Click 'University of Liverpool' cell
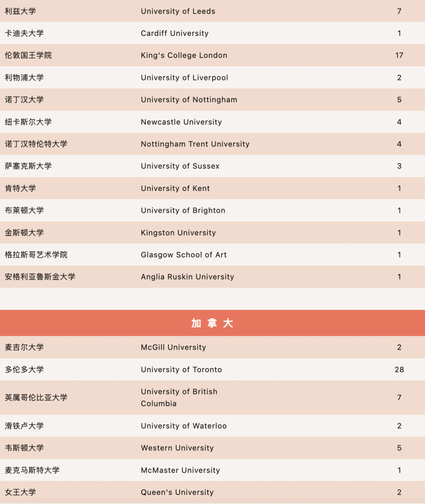Image resolution: width=425 pixels, height=504 pixels. (185, 78)
